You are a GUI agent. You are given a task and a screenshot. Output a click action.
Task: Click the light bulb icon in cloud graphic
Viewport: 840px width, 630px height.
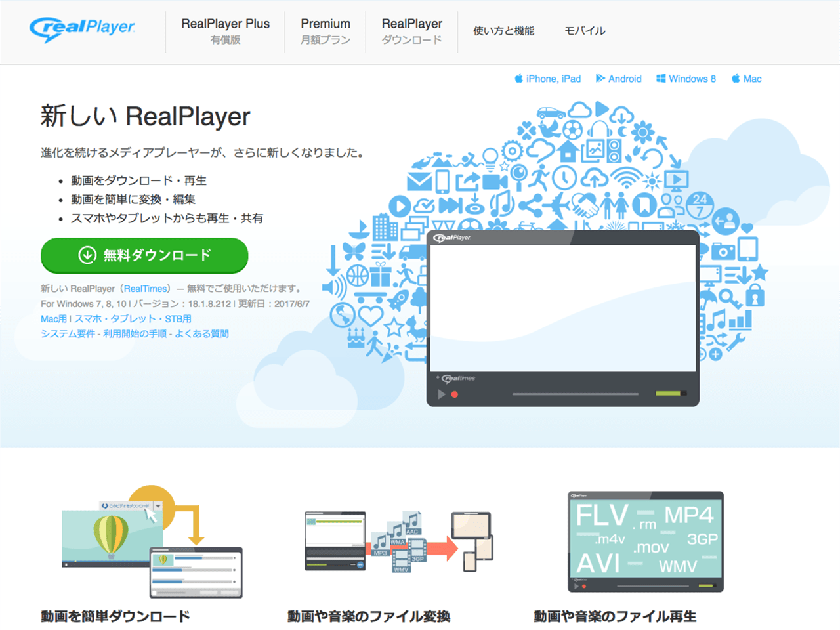[x=490, y=159]
